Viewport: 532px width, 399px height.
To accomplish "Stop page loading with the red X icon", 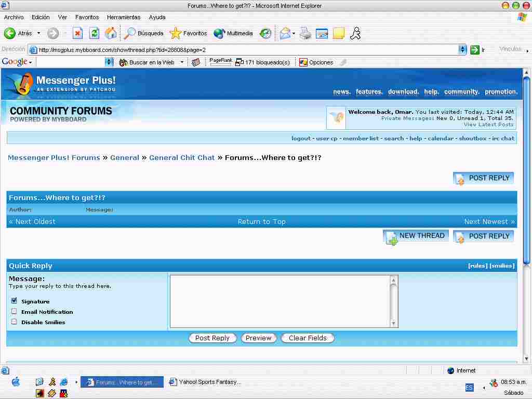I will click(x=78, y=33).
